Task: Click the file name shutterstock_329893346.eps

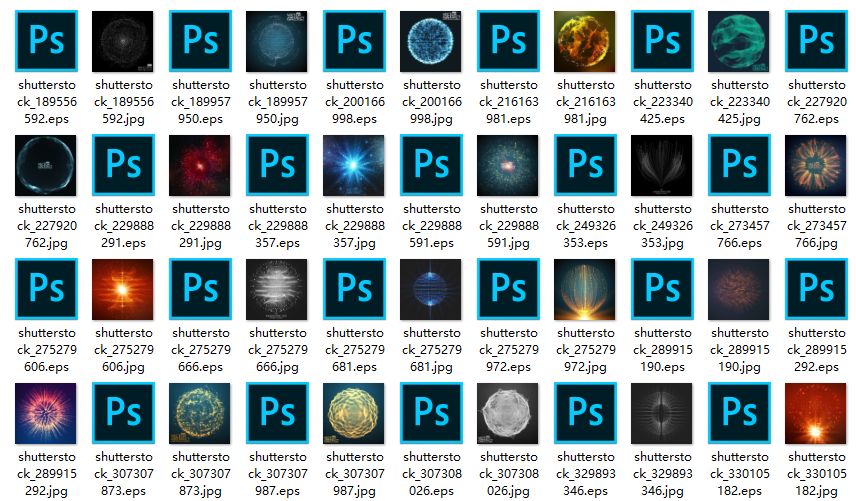Action: coord(585,474)
